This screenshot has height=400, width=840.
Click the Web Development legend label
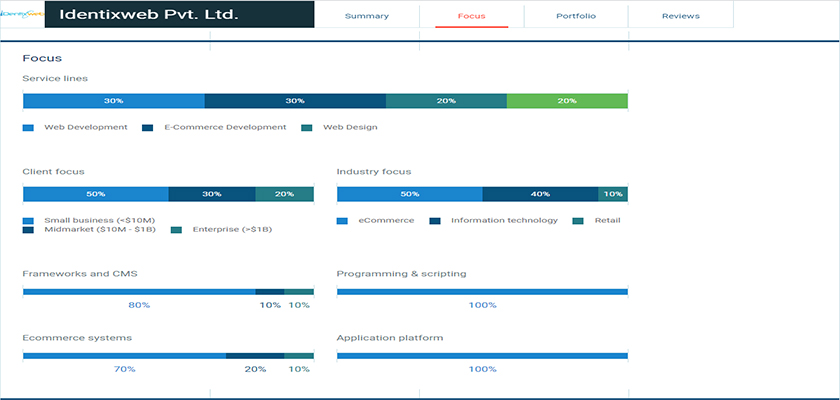tap(86, 127)
